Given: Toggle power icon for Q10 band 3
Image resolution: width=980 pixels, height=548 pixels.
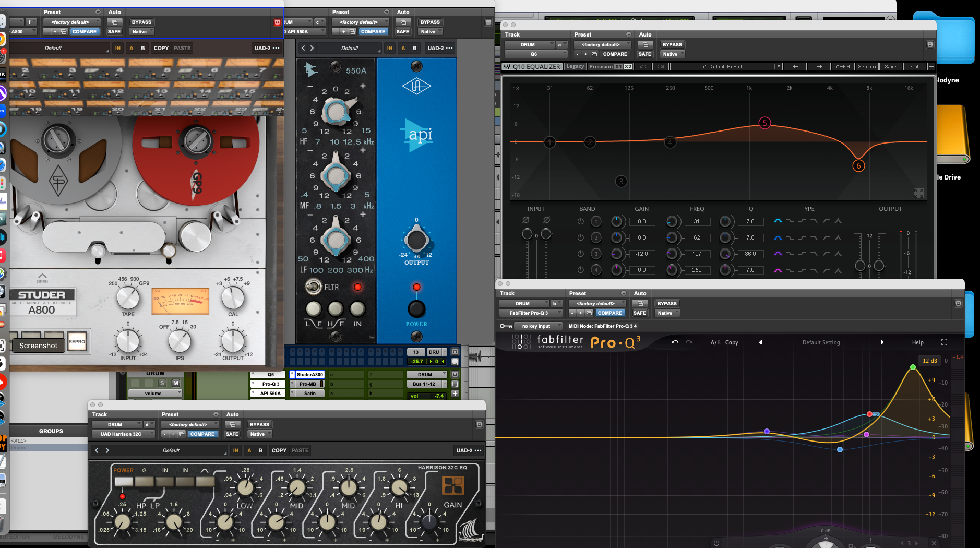Looking at the screenshot, I should (x=580, y=254).
